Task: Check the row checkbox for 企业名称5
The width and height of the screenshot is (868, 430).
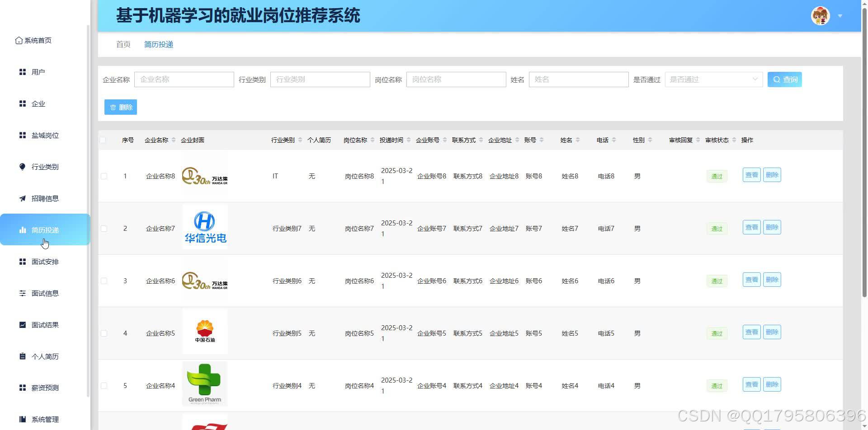Action: [104, 333]
